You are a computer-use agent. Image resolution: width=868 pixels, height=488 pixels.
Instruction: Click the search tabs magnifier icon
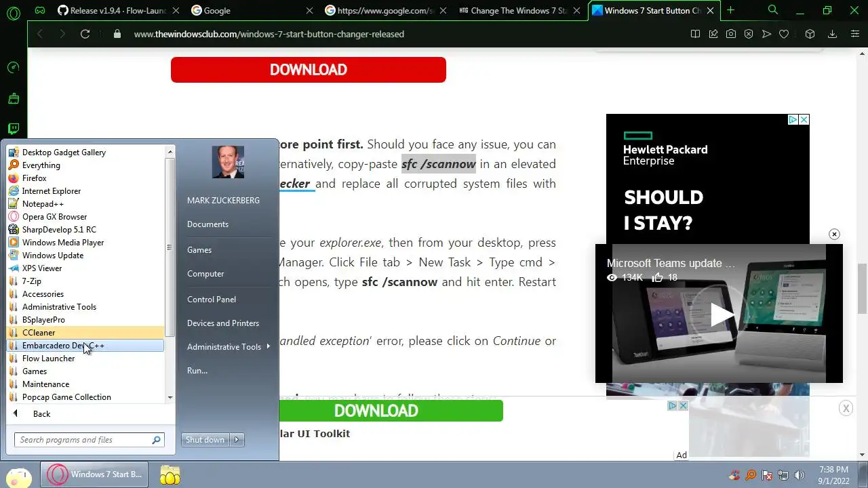773,10
